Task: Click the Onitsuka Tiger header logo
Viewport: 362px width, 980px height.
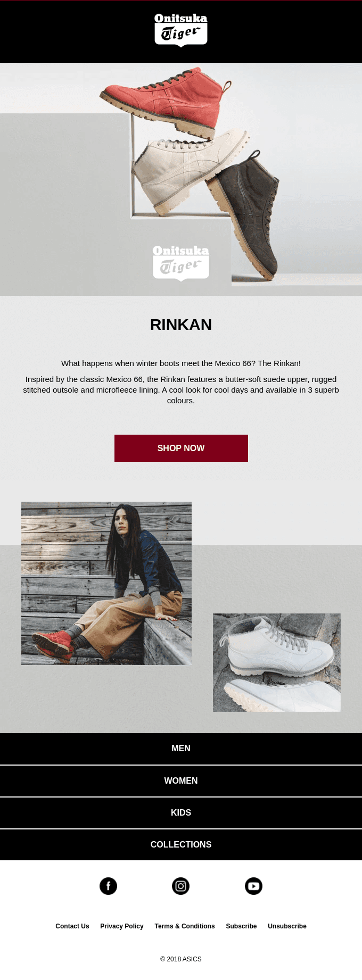Action: [181, 30]
